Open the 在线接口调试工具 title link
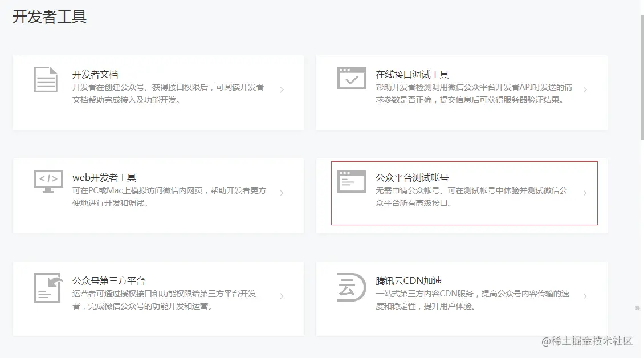 click(x=412, y=75)
